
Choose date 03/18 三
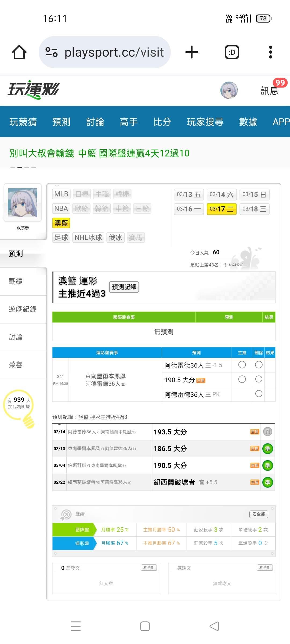[x=254, y=209]
